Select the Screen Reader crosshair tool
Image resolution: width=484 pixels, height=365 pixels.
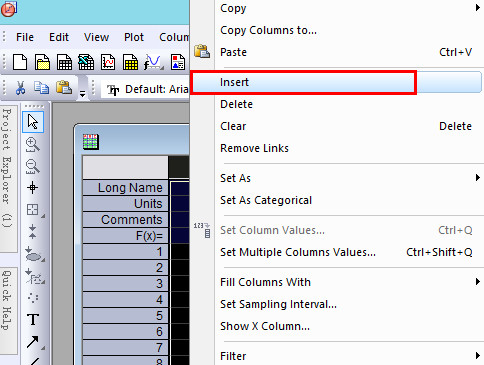pyautogui.click(x=32, y=188)
